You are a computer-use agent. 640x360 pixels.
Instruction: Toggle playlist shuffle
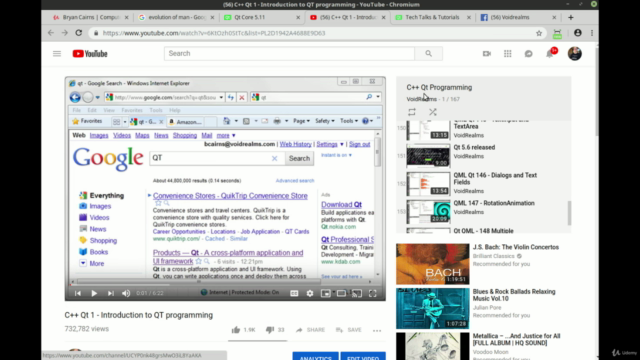(x=433, y=111)
